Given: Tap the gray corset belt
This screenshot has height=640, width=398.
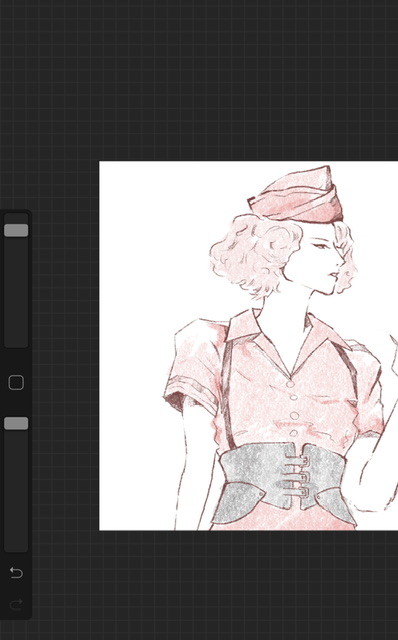Looking at the screenshot, I should click(x=283, y=482).
